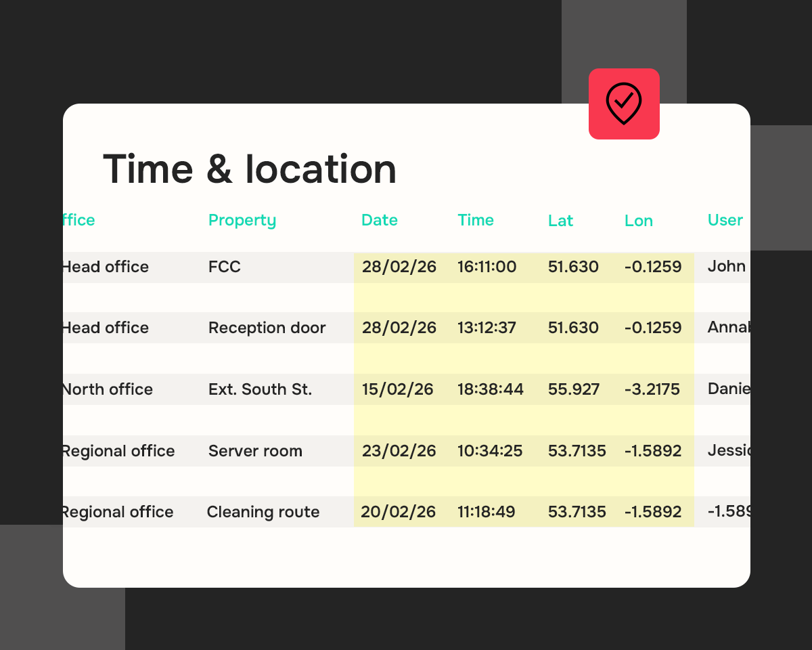The height and width of the screenshot is (650, 812).
Task: Open the Head office FCC row entry
Action: tap(224, 267)
